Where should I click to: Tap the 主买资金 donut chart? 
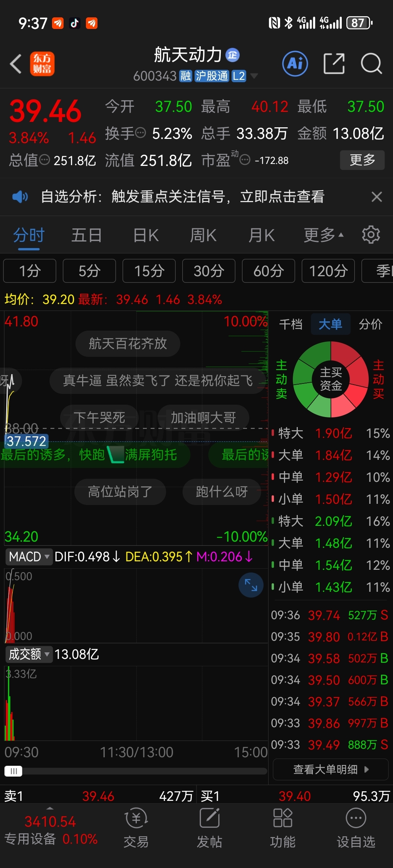[x=331, y=379]
